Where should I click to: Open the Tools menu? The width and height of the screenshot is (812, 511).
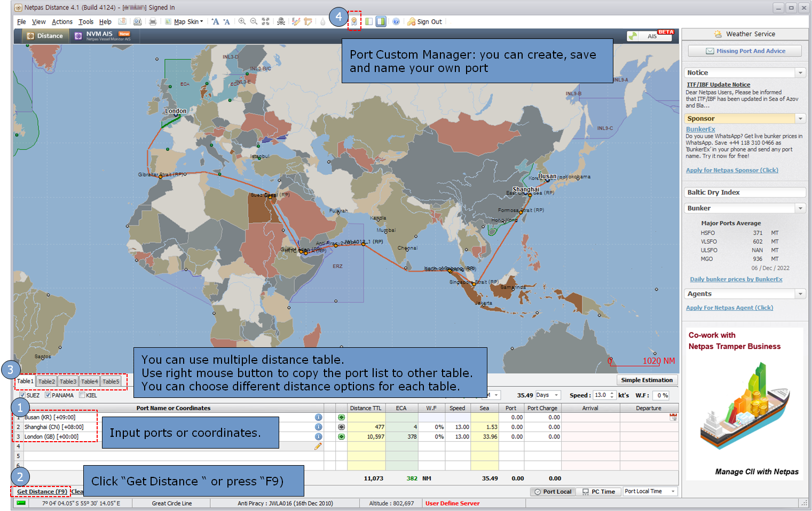(x=86, y=22)
